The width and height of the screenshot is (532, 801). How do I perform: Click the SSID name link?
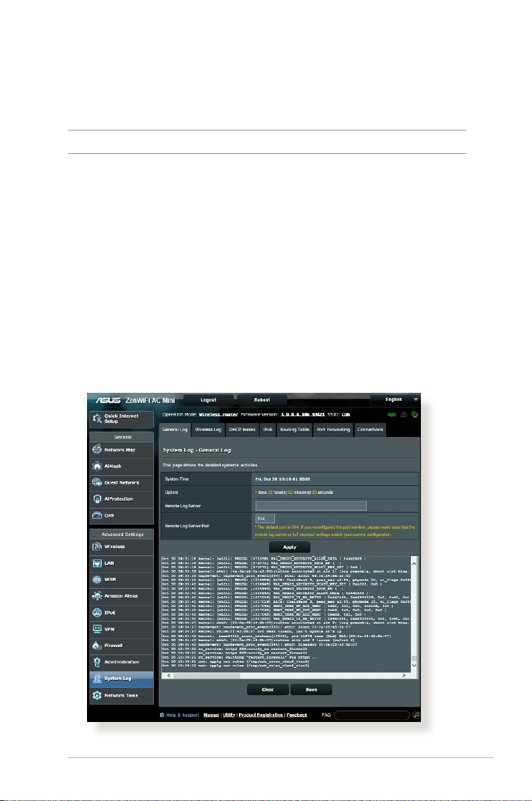coord(346,415)
